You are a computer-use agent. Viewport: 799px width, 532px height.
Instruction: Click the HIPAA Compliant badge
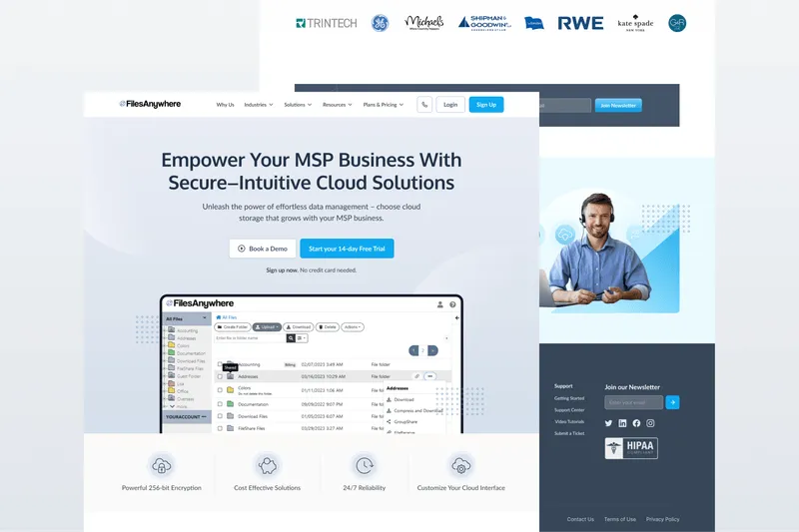click(x=631, y=448)
